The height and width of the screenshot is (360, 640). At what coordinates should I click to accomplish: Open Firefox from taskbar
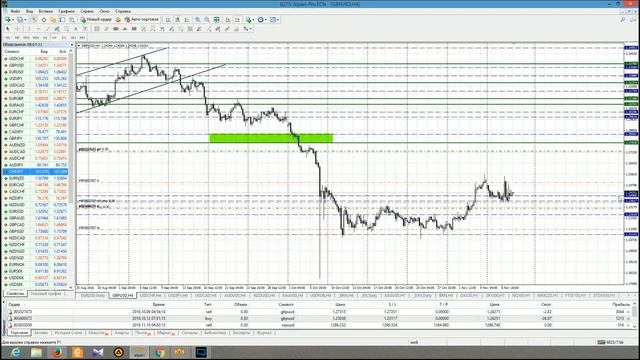57,352
